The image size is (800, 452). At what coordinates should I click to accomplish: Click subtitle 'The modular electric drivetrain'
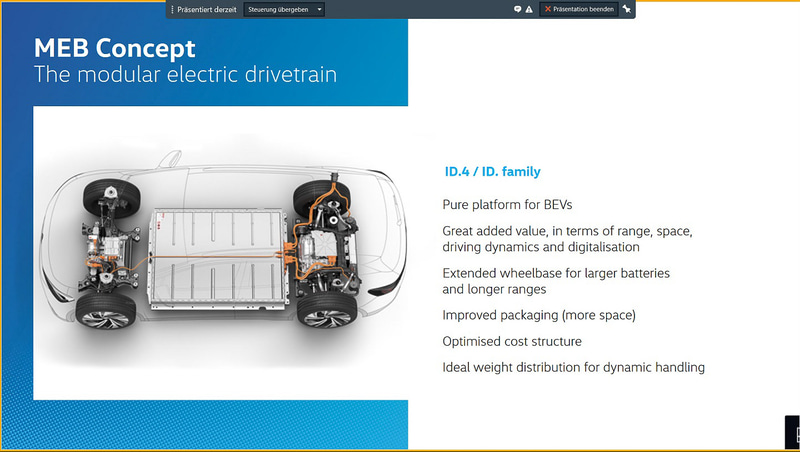(x=185, y=74)
